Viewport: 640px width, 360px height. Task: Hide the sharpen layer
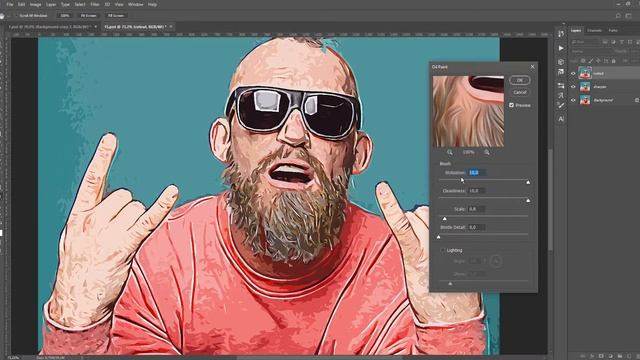pyautogui.click(x=573, y=87)
